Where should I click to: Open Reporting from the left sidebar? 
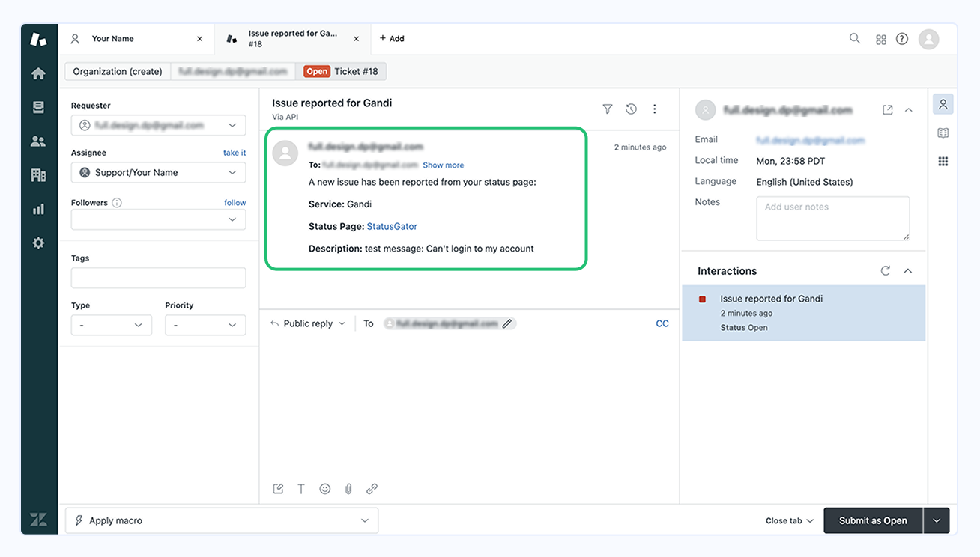pos(38,208)
